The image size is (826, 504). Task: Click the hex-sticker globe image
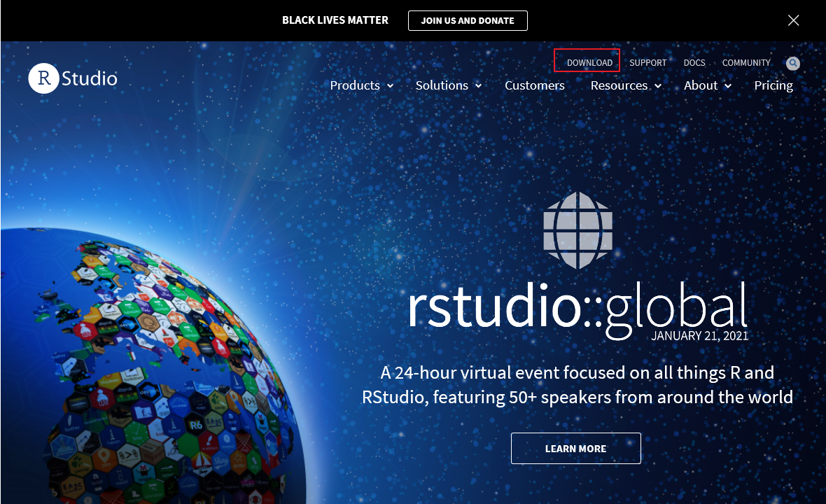[153, 366]
